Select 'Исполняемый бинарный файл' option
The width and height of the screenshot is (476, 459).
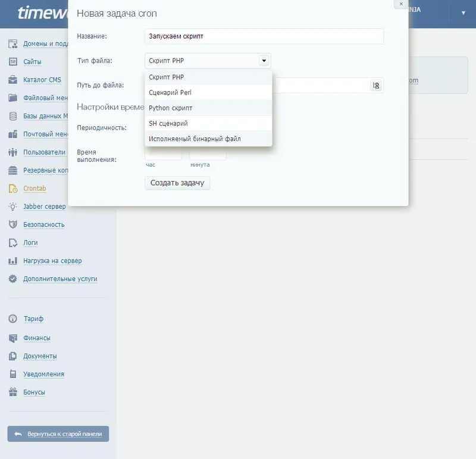coord(208,139)
